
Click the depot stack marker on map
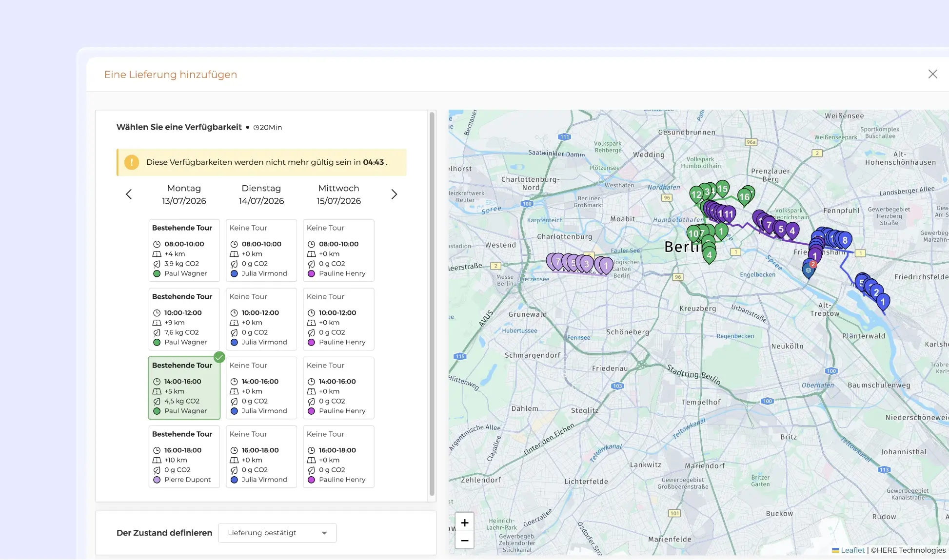click(x=808, y=270)
